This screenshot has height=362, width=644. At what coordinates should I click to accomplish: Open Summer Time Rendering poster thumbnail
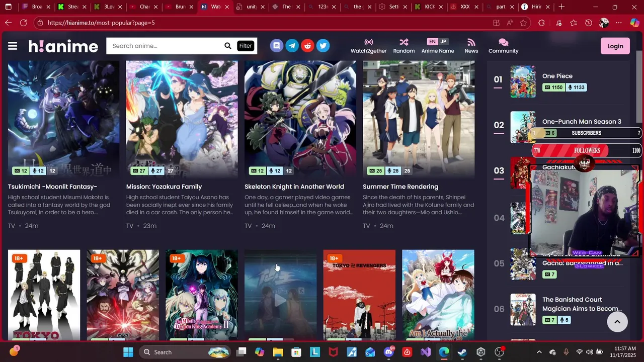(419, 119)
